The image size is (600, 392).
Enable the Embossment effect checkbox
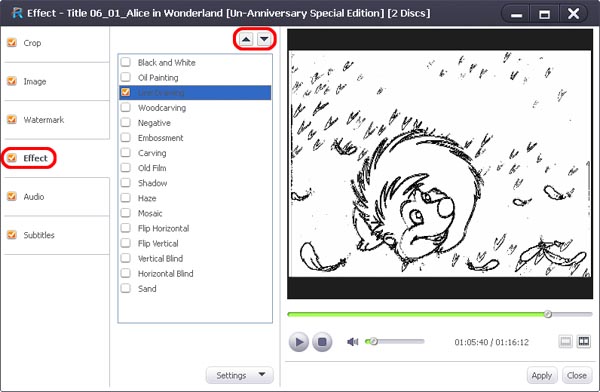click(126, 137)
